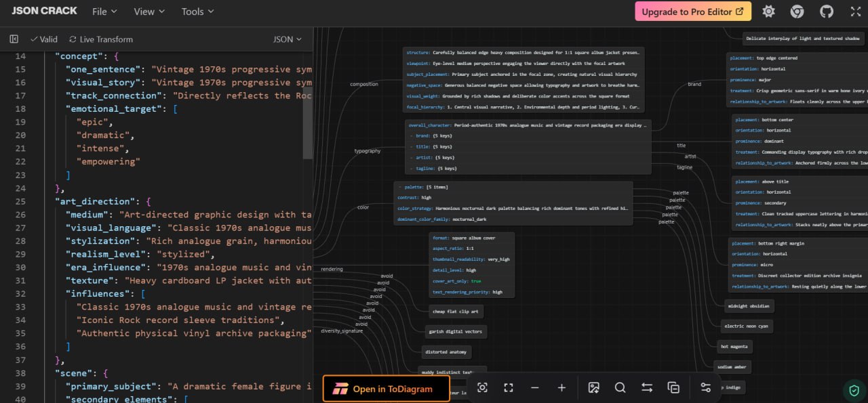This screenshot has height=403, width=868.
Task: Rotate graph layout direction
Action: click(647, 387)
